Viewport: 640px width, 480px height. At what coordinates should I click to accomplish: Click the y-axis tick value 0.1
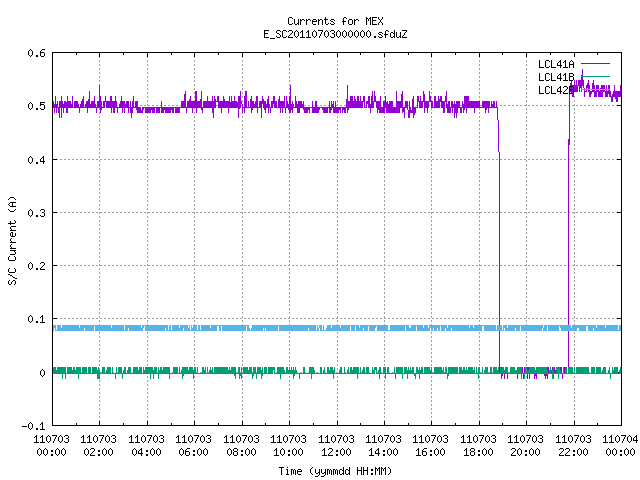pyautogui.click(x=36, y=319)
